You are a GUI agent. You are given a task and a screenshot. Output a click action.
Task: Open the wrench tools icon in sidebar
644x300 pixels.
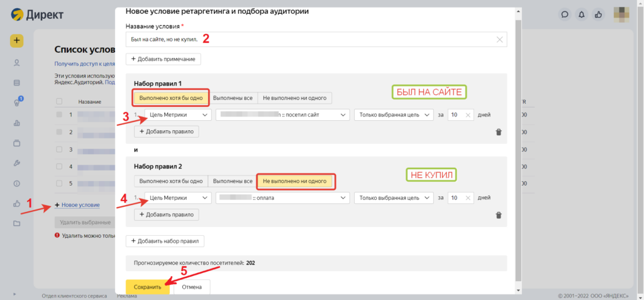click(16, 163)
